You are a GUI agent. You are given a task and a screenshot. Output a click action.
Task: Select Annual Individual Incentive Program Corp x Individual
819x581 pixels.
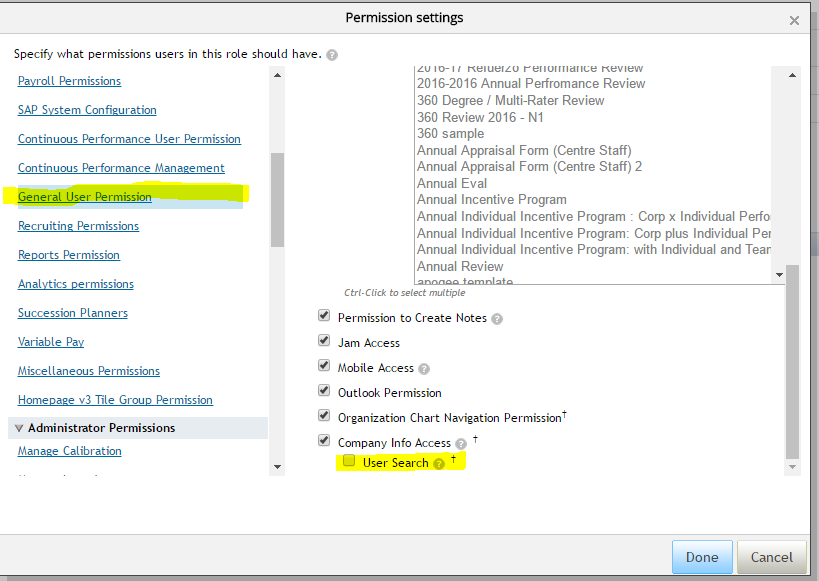tap(593, 216)
